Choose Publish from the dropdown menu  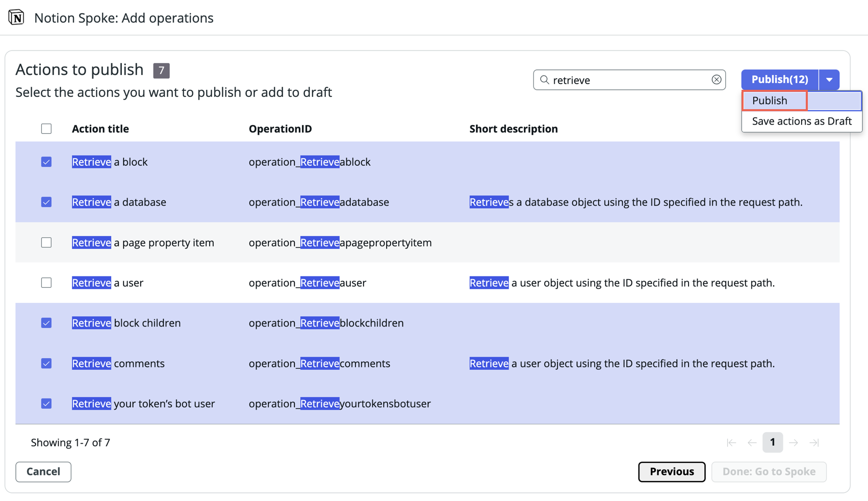(802, 101)
